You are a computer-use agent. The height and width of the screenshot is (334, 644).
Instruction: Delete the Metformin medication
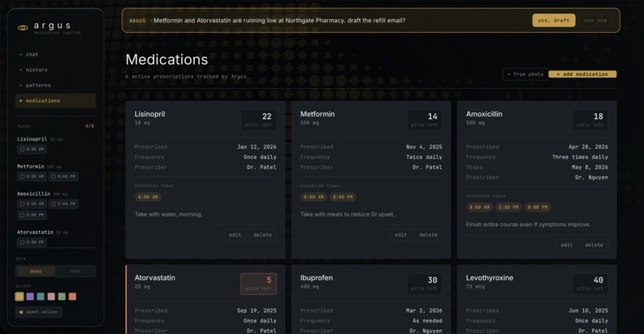(x=428, y=235)
